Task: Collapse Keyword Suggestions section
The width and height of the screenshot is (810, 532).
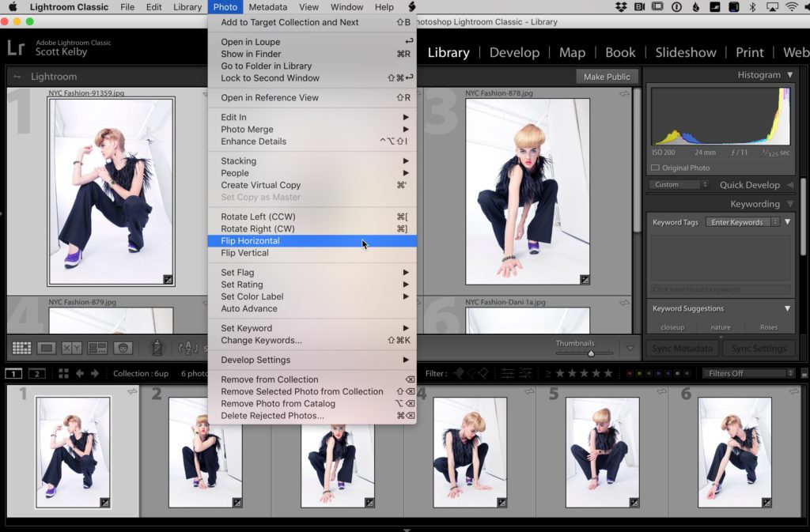Action: 787,308
